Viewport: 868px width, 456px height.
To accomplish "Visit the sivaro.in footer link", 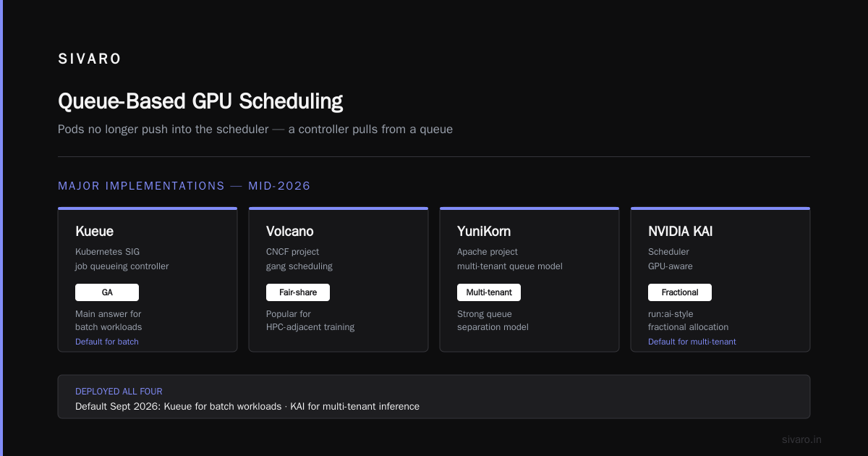I will (x=801, y=439).
